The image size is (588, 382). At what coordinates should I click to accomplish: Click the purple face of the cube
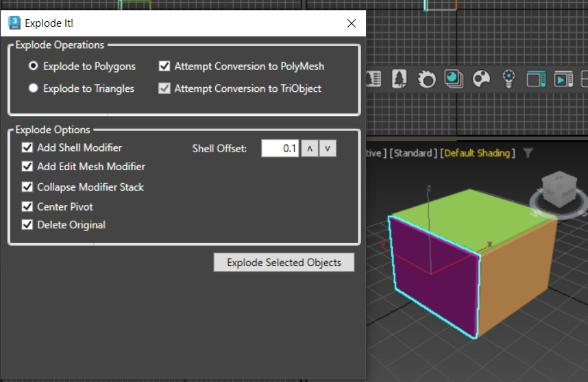(x=435, y=278)
